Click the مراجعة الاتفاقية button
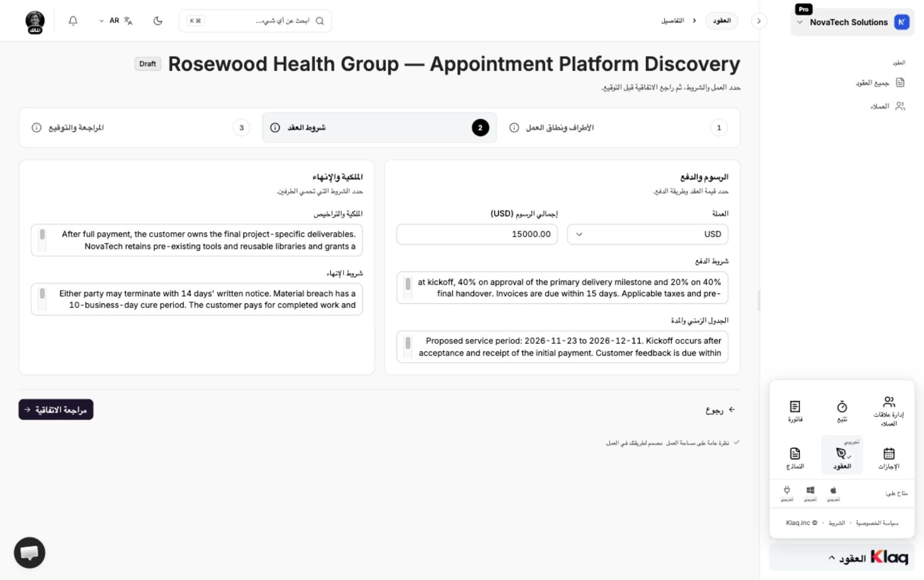Image resolution: width=924 pixels, height=580 pixels. tap(56, 409)
